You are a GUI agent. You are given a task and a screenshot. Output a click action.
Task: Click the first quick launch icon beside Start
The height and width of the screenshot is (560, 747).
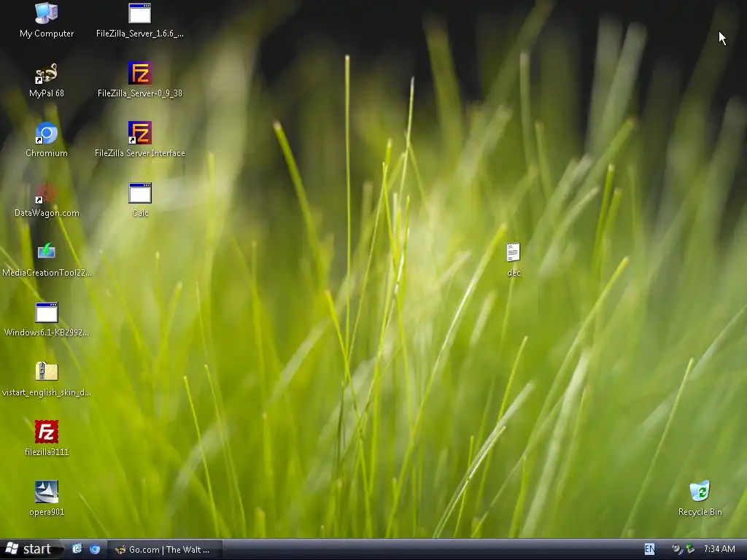(77, 550)
